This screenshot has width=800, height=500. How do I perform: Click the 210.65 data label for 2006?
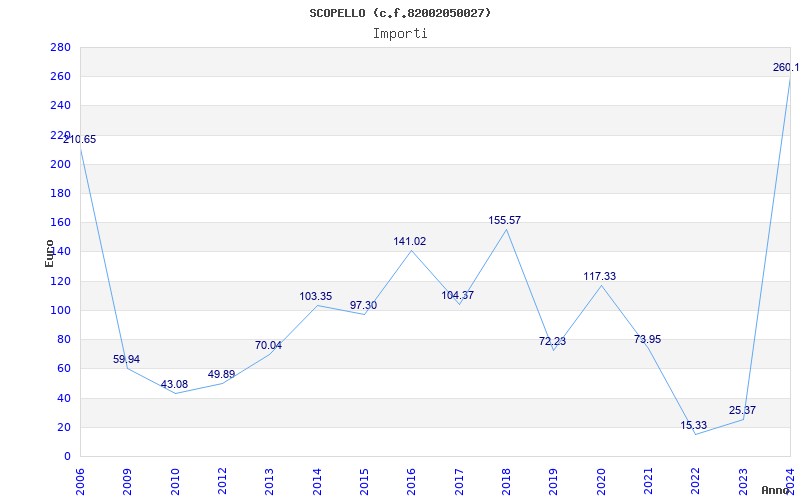click(x=79, y=140)
